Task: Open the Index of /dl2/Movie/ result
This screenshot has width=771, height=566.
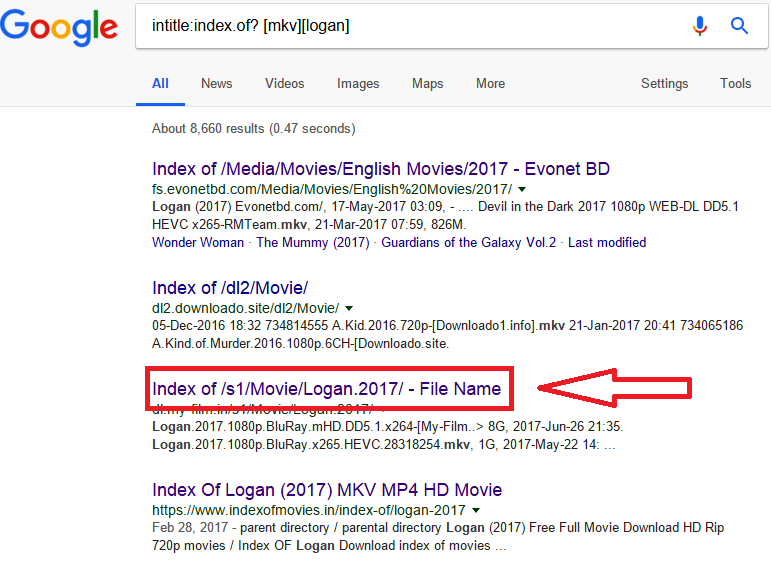Action: point(230,288)
